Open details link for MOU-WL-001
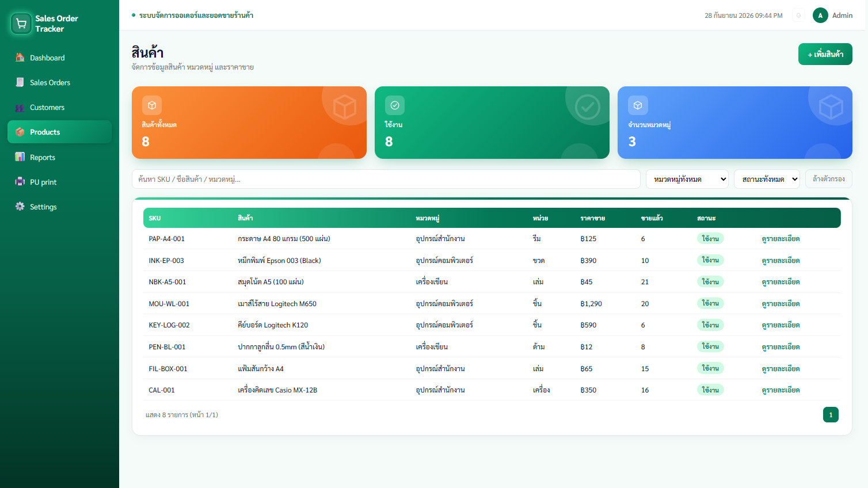Viewport: 868px width, 488px height. 781,304
